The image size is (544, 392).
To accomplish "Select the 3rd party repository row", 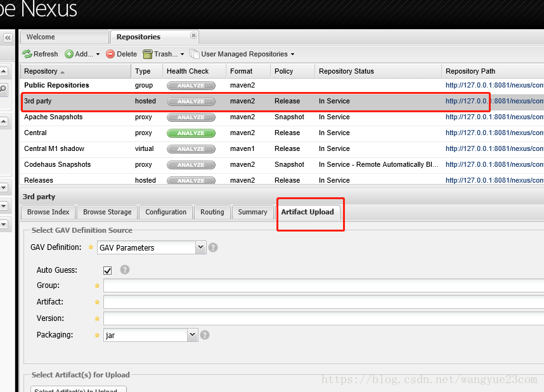I will point(282,101).
